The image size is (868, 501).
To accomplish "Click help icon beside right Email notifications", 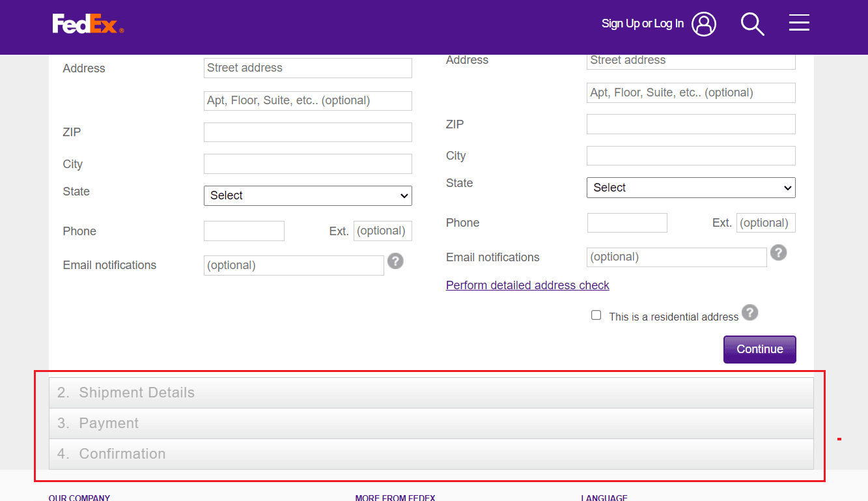I will (778, 253).
